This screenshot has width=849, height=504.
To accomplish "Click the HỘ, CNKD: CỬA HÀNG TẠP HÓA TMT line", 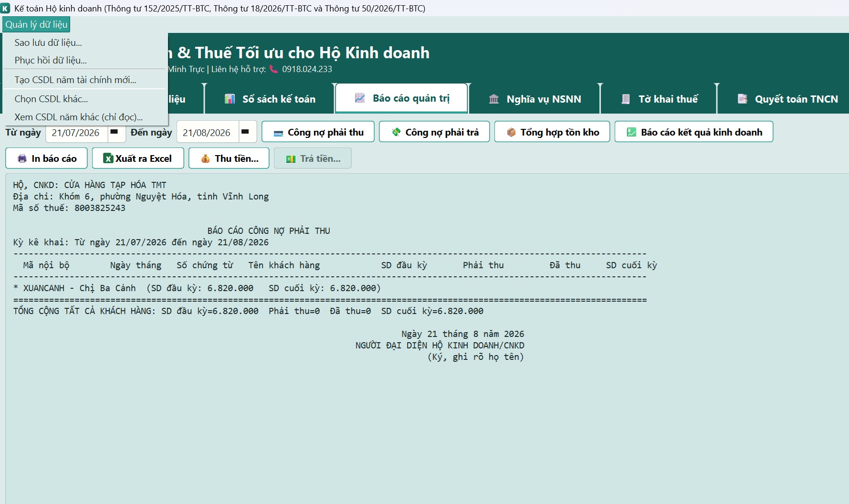I will click(90, 185).
